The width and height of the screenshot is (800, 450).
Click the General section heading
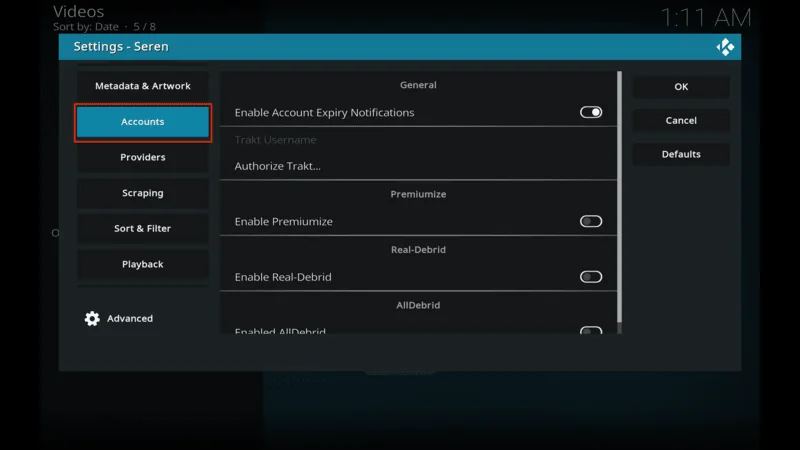point(418,85)
